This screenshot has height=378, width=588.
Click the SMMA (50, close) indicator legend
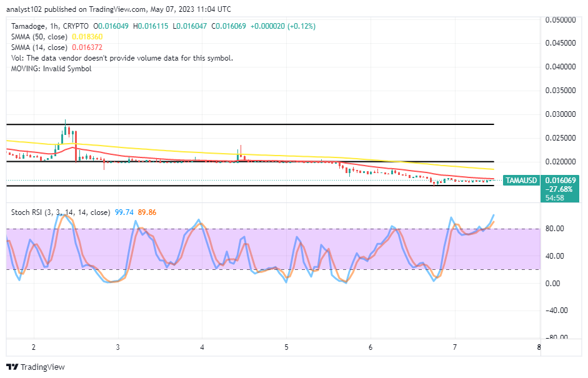[x=39, y=37]
